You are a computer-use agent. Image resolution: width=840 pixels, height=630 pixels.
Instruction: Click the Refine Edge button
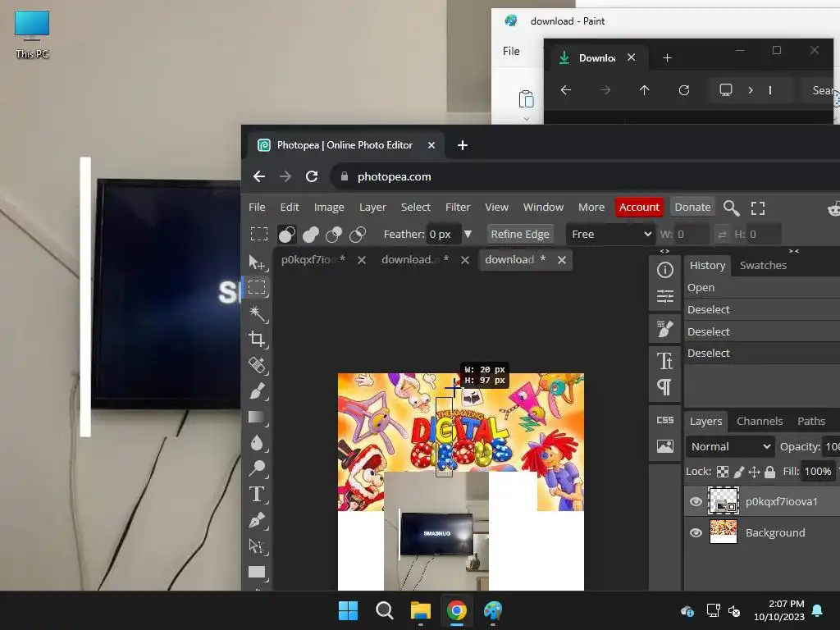[519, 234]
